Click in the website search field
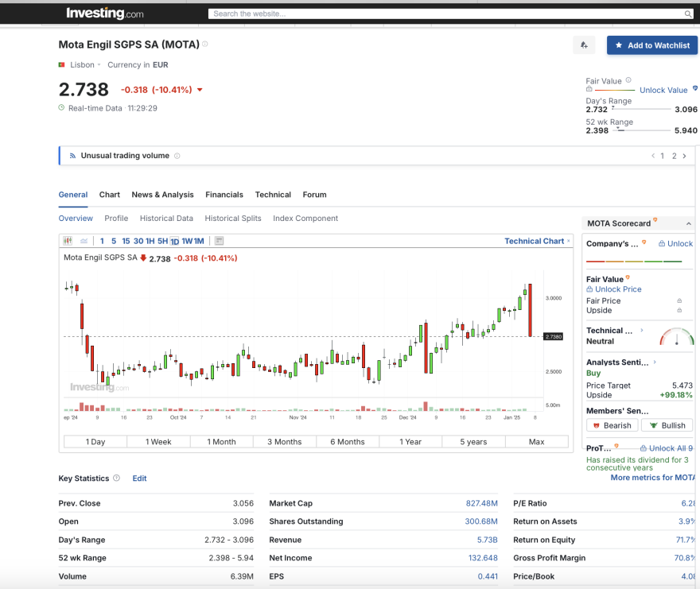This screenshot has height=589, width=700. tap(446, 14)
